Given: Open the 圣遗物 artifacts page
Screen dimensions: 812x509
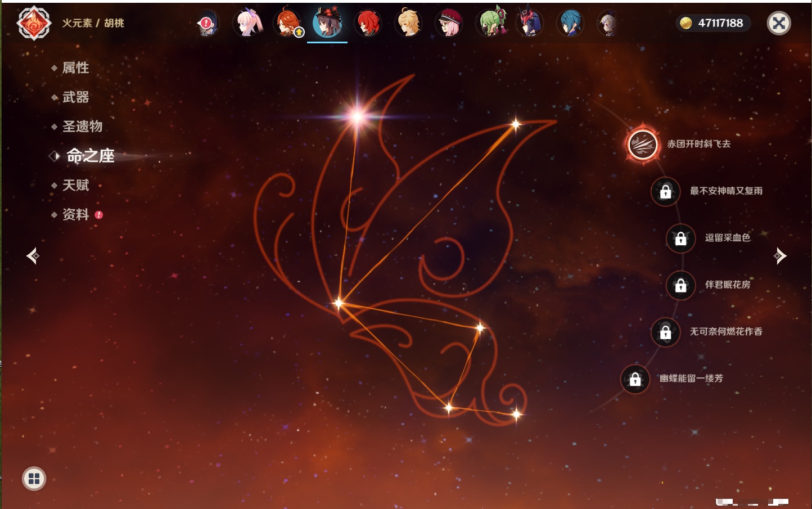Looking at the screenshot, I should (x=82, y=127).
